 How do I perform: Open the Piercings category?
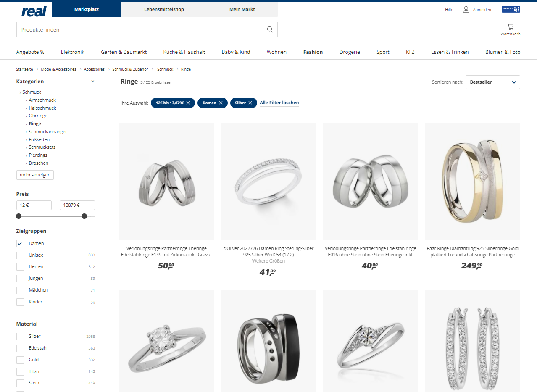pos(38,155)
